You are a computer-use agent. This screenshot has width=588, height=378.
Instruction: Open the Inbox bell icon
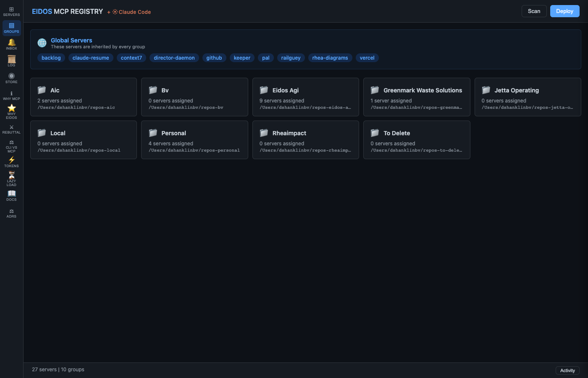coord(11,42)
